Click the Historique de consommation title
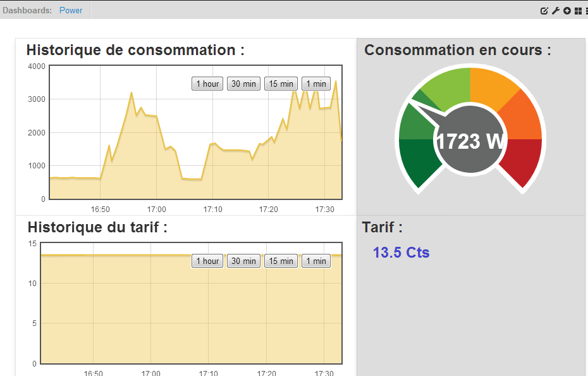 (135, 50)
